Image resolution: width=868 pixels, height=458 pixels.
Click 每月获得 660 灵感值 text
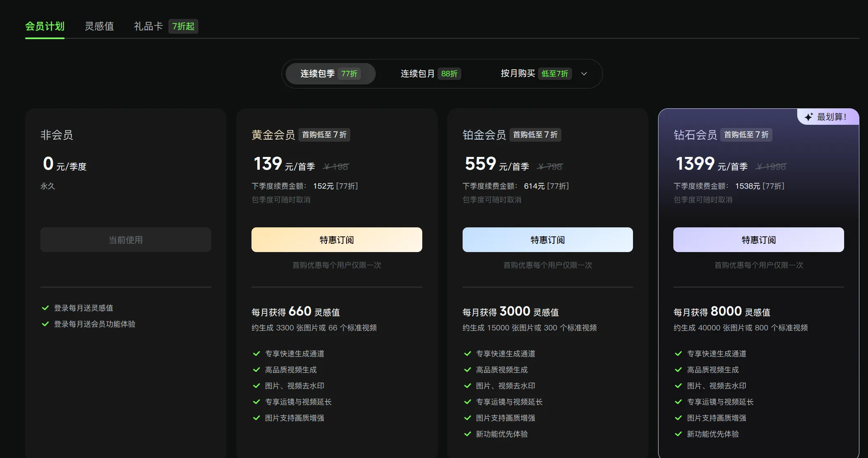(296, 312)
